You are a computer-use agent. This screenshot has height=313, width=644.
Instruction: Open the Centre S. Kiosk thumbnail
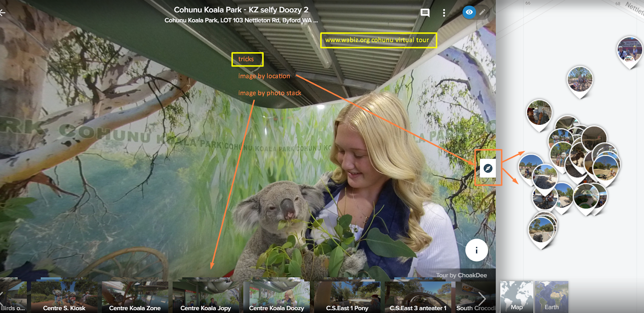pyautogui.click(x=64, y=297)
